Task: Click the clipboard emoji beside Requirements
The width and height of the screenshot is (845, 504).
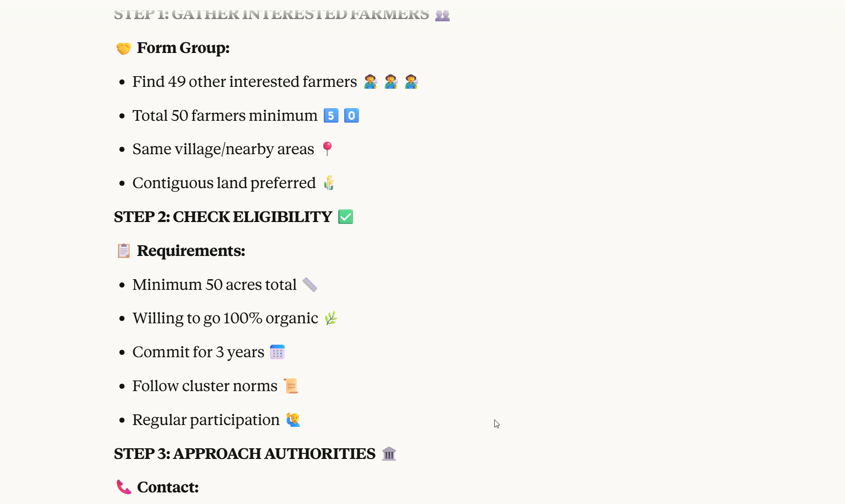Action: point(124,251)
